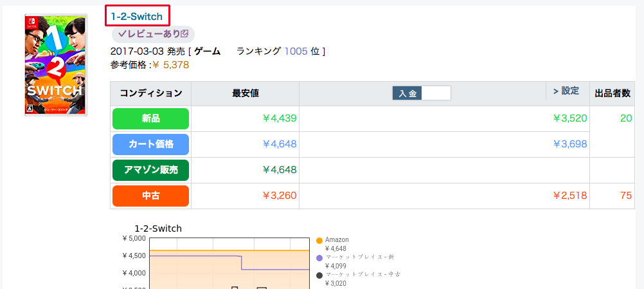
Task: Click the dark マーケットプレイス-中古 legend dot
Action: pos(319,275)
